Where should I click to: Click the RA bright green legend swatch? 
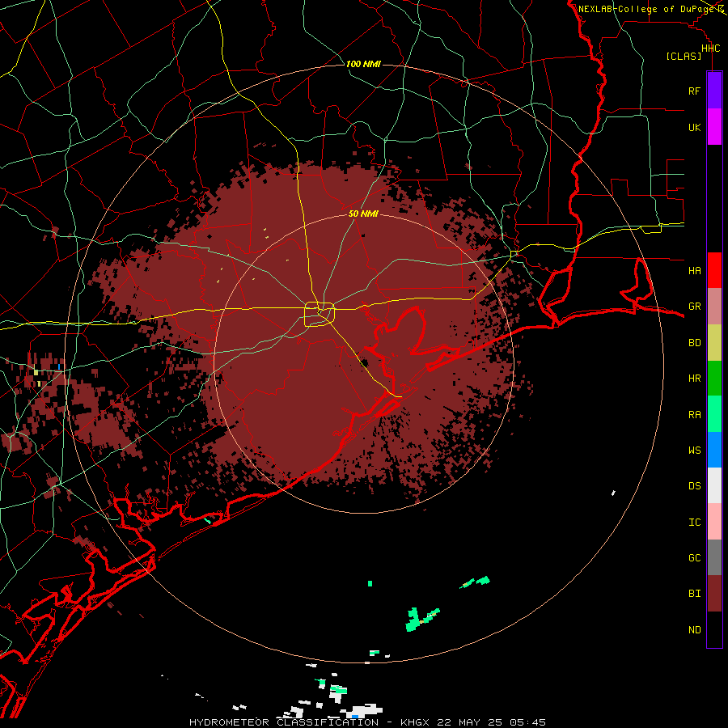714,414
